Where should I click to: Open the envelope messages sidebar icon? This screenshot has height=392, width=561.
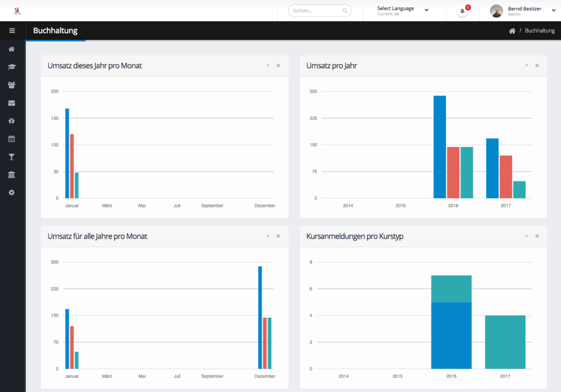[12, 103]
